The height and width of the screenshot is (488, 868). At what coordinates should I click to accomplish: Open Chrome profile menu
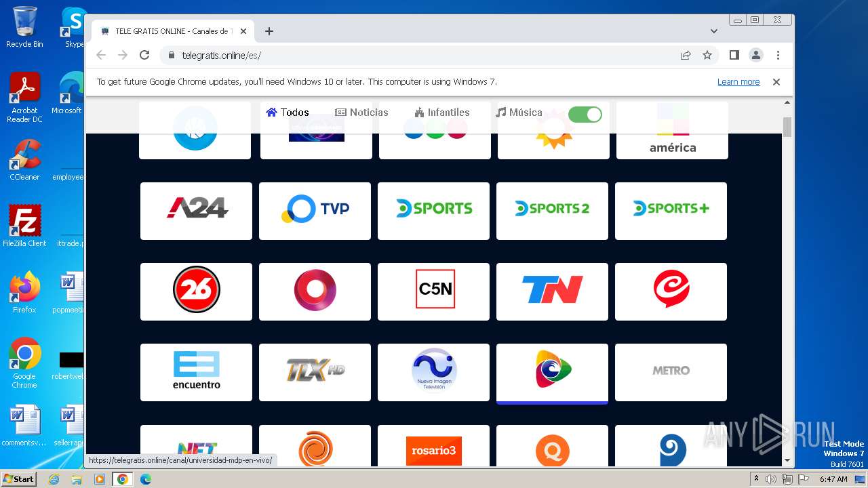[x=756, y=55]
